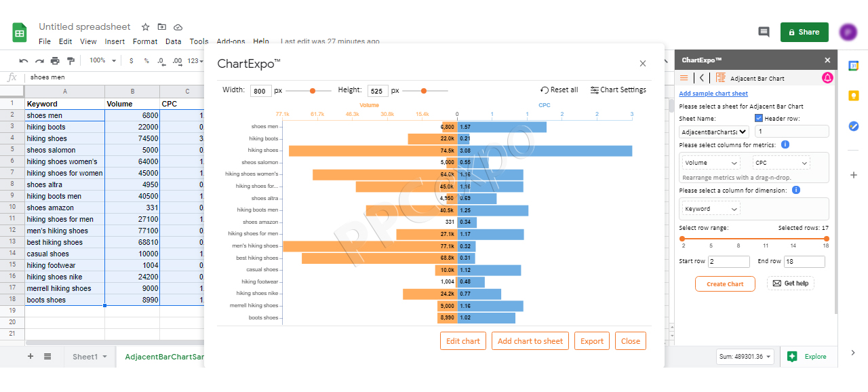
Task: Print the spreadsheet
Action: [55, 60]
